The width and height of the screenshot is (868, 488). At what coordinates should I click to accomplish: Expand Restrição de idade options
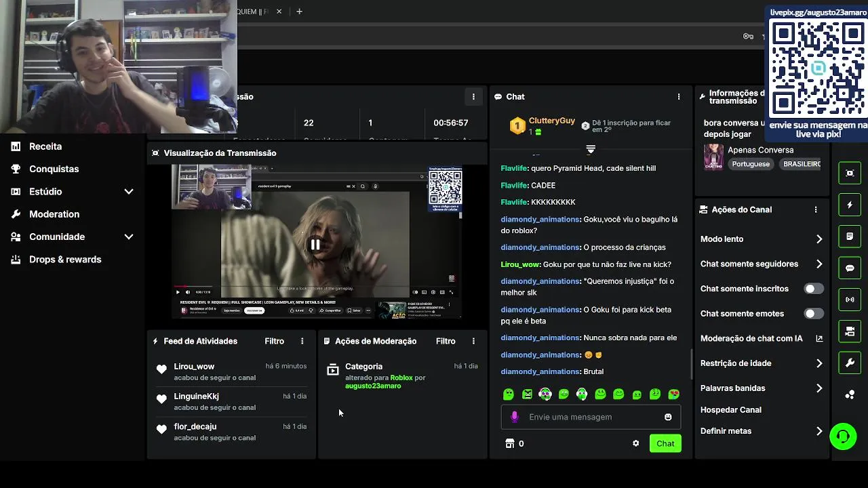click(x=819, y=363)
